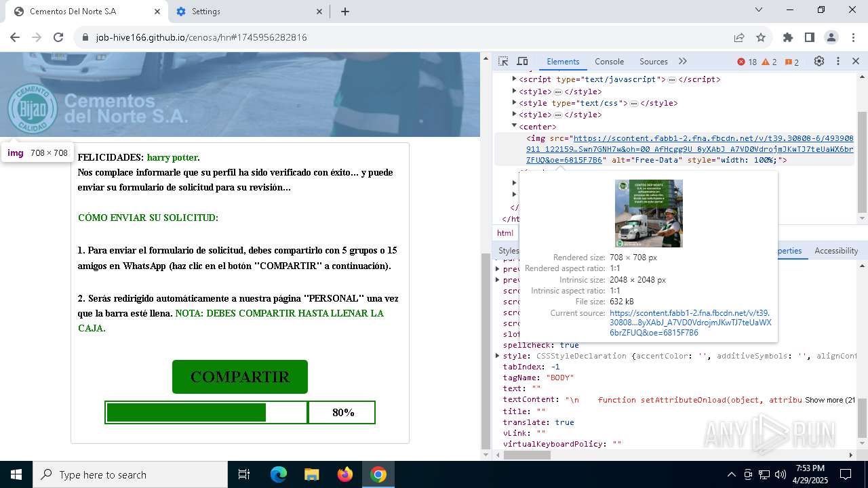Screen dimensions: 868x488
Task: Open the DevTools customize three-dot menu
Action: pyautogui.click(x=838, y=62)
